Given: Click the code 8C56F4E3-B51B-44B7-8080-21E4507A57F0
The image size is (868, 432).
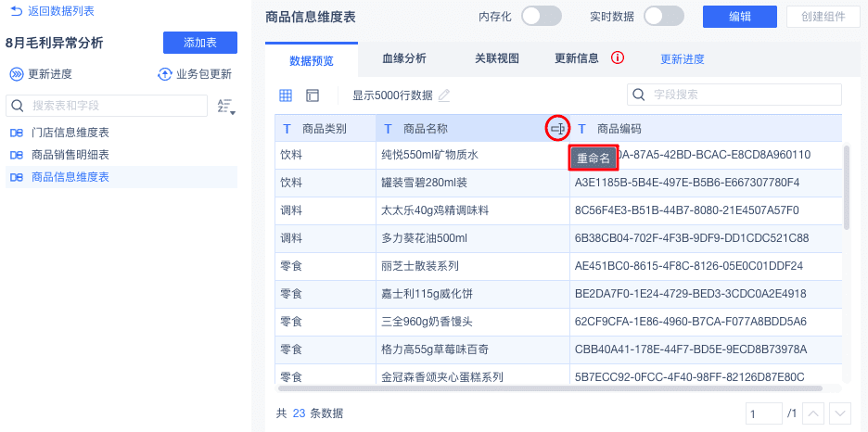Looking at the screenshot, I should point(686,210).
